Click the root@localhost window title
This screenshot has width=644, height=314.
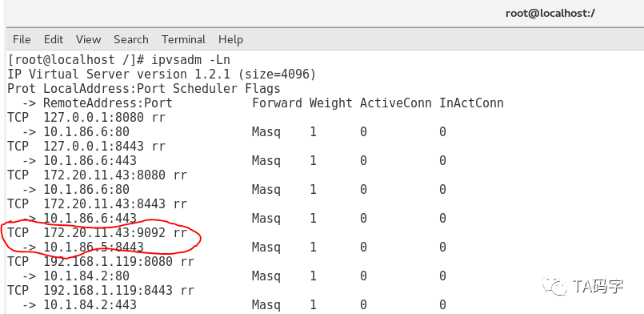(550, 13)
